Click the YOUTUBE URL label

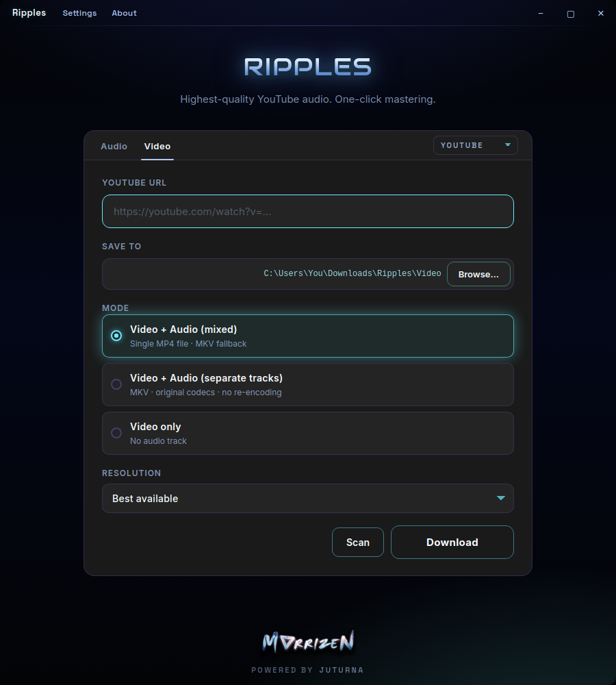(134, 183)
